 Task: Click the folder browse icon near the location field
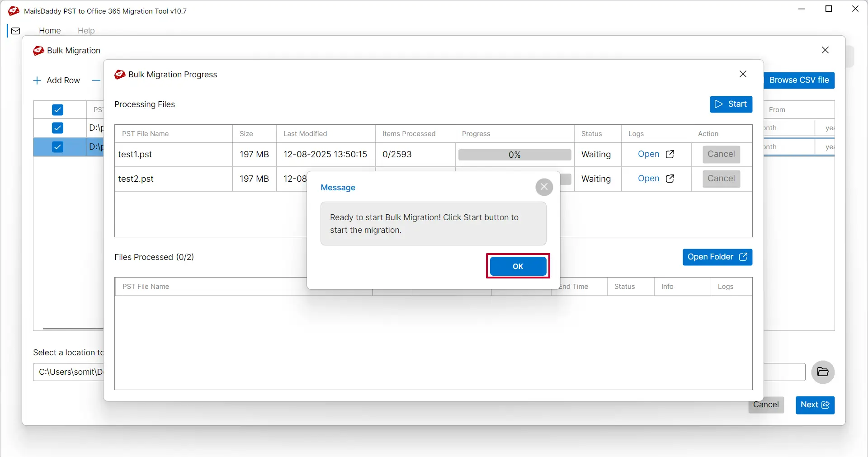click(823, 372)
